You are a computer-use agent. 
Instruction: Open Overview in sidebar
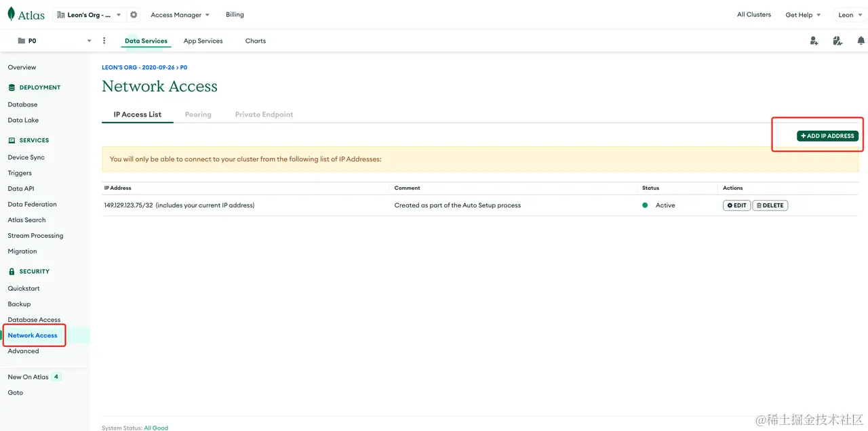pos(22,67)
